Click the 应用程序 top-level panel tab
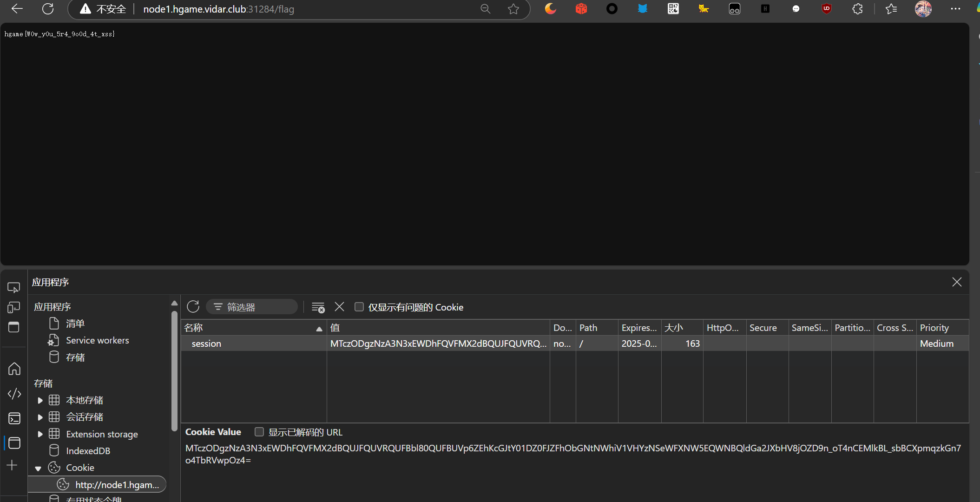The width and height of the screenshot is (980, 502). pos(51,282)
